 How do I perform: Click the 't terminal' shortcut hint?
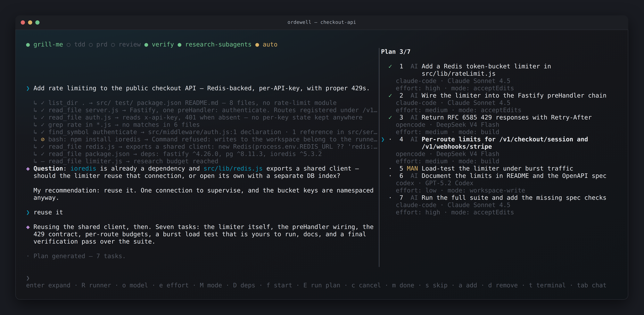tap(547, 286)
